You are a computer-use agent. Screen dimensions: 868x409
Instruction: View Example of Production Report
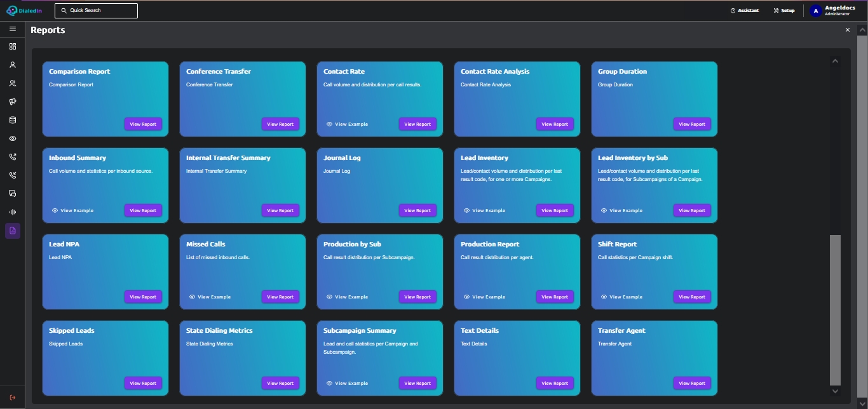tap(484, 297)
